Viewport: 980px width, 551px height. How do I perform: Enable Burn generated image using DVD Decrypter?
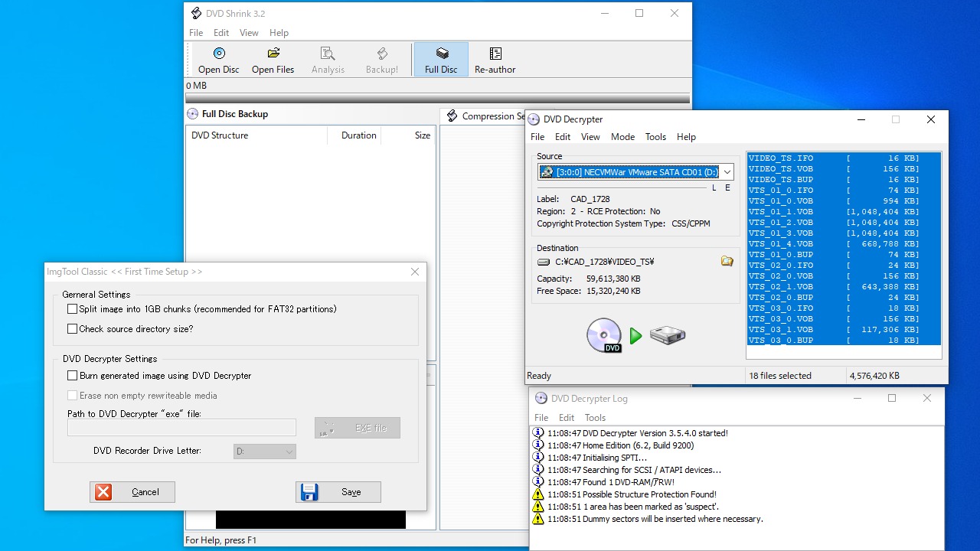pyautogui.click(x=73, y=376)
